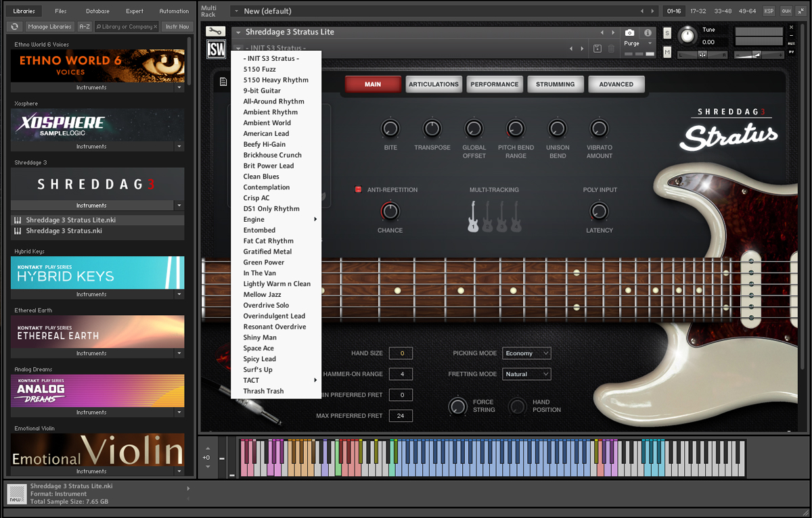
Task: Toggle the KSP multi script button
Action: pos(769,11)
